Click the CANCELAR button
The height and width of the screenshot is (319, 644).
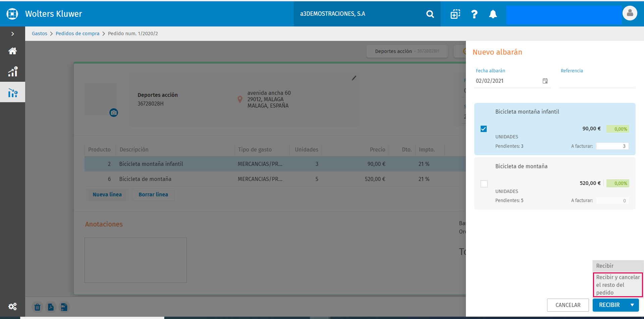(x=568, y=305)
